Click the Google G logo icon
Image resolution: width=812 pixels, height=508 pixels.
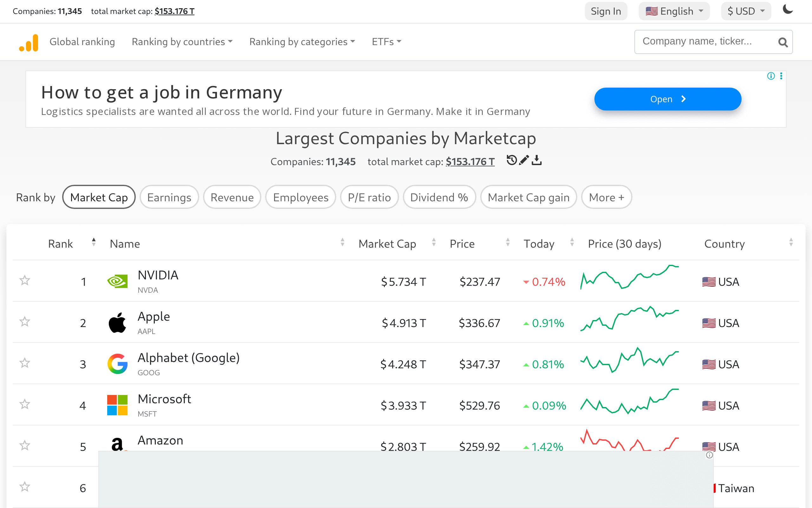click(117, 364)
